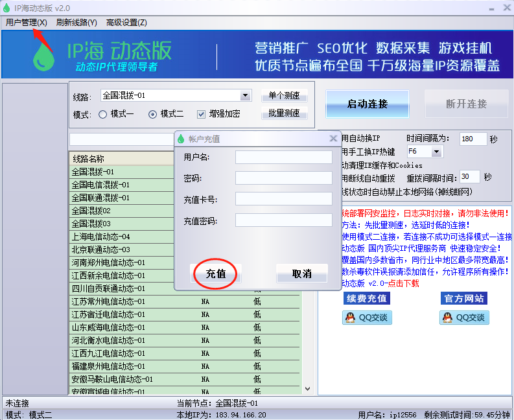Close the 帐户充值 dialog

point(333,138)
